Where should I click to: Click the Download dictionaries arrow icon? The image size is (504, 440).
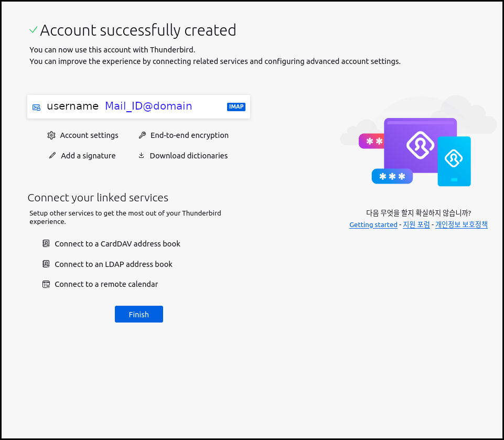(141, 156)
